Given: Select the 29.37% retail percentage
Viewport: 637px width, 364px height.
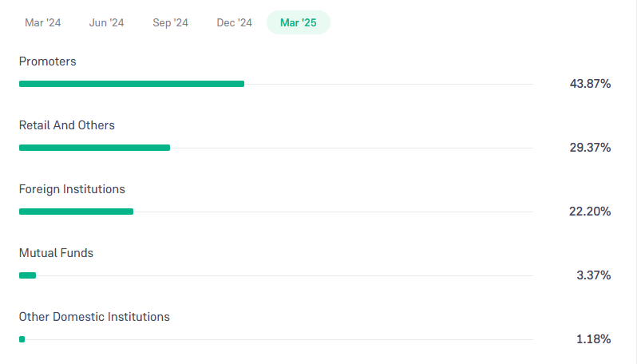Looking at the screenshot, I should [x=590, y=148].
